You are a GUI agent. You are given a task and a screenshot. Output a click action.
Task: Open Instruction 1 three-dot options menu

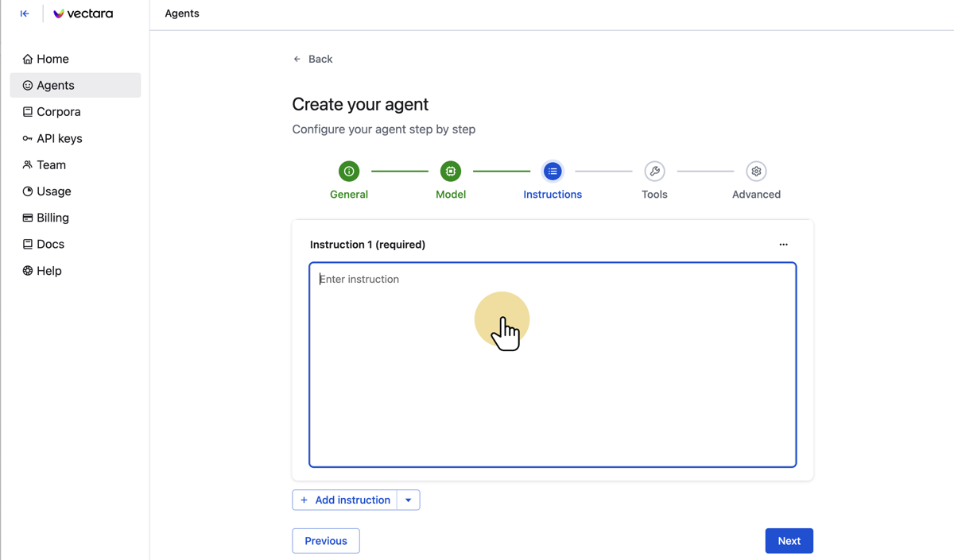pyautogui.click(x=783, y=245)
